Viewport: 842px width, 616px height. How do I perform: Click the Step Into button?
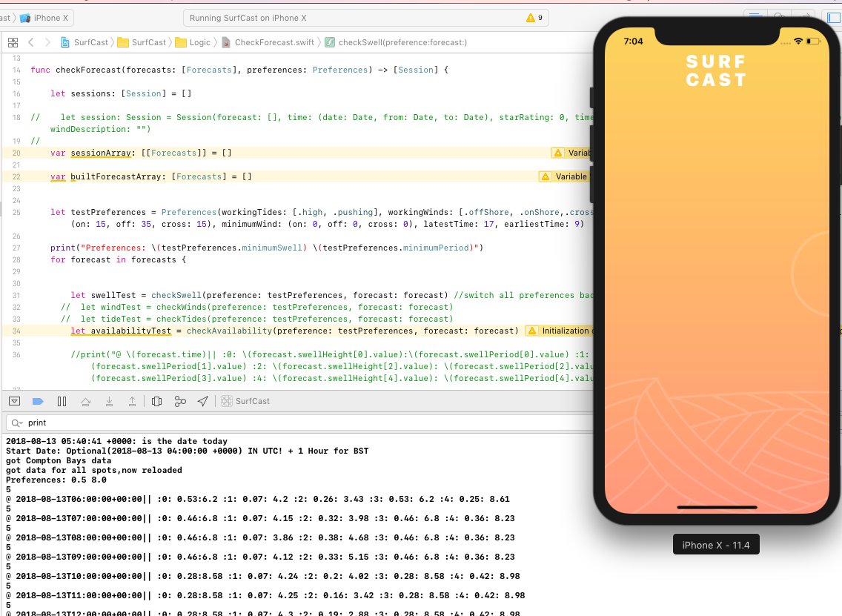(x=109, y=401)
